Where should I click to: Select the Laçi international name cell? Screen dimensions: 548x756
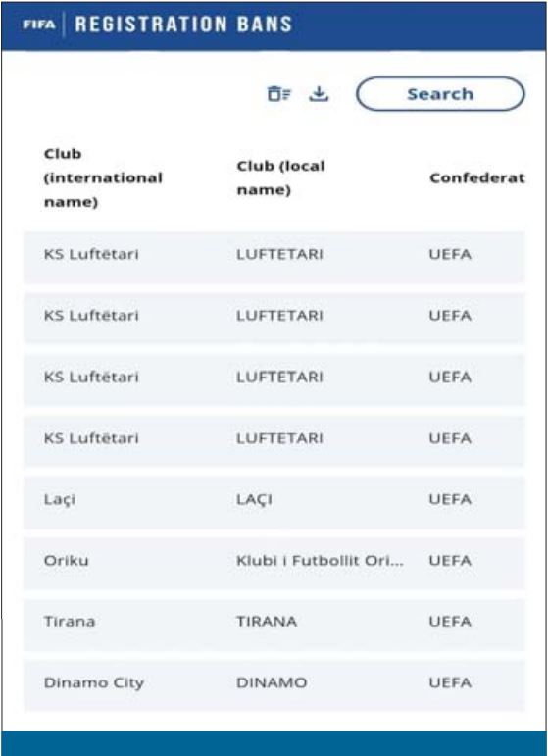60,499
